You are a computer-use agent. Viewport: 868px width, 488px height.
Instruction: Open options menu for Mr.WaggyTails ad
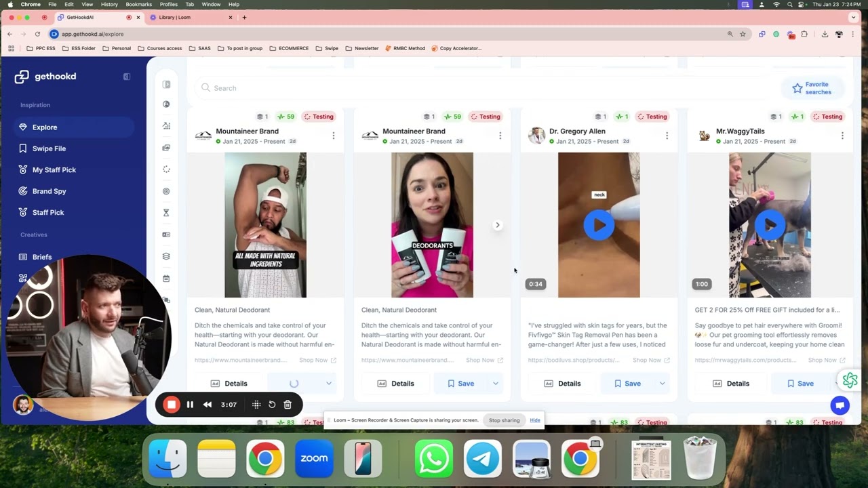pyautogui.click(x=842, y=136)
